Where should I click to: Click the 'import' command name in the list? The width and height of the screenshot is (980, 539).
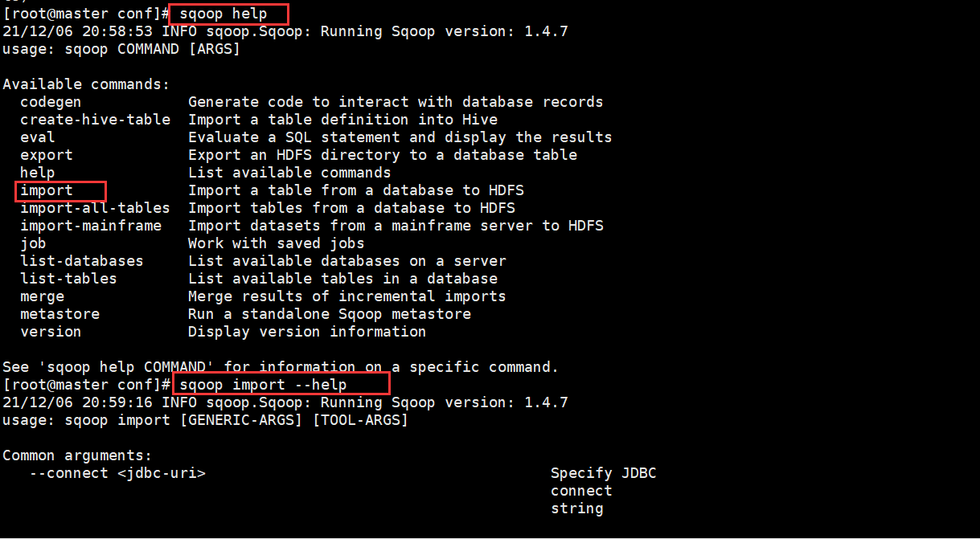pos(47,190)
